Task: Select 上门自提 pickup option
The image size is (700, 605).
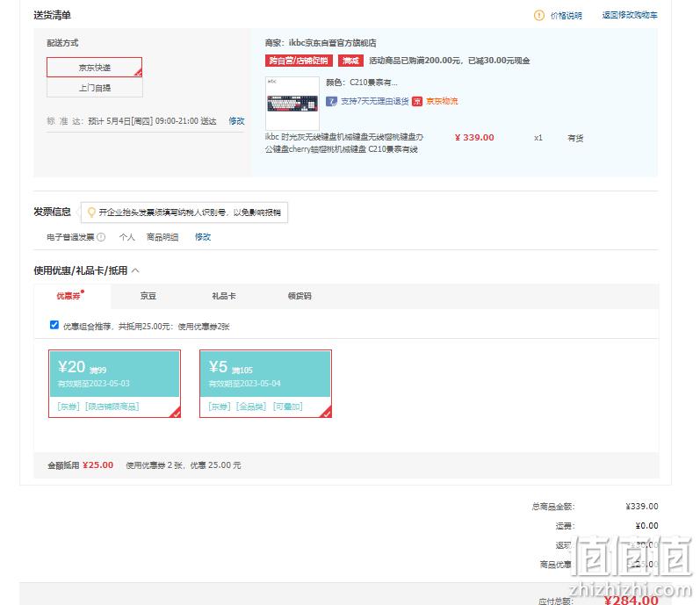Action: click(95, 88)
